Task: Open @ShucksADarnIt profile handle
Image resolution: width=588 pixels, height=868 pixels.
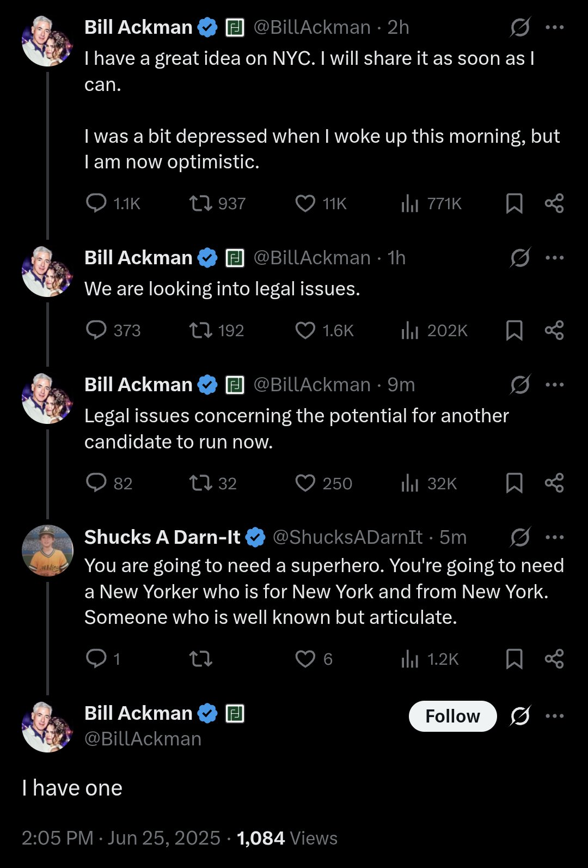Action: [347, 537]
